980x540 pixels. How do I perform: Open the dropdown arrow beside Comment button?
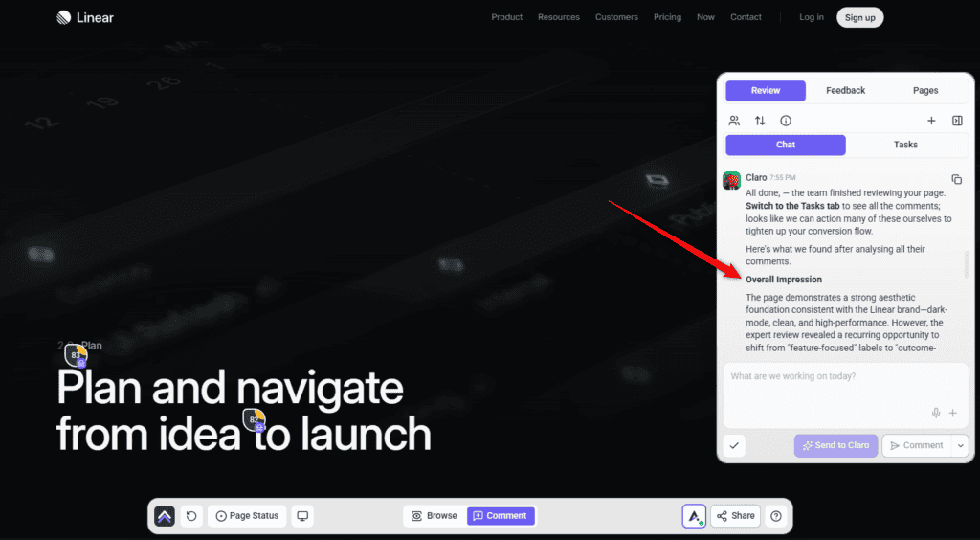coord(960,445)
